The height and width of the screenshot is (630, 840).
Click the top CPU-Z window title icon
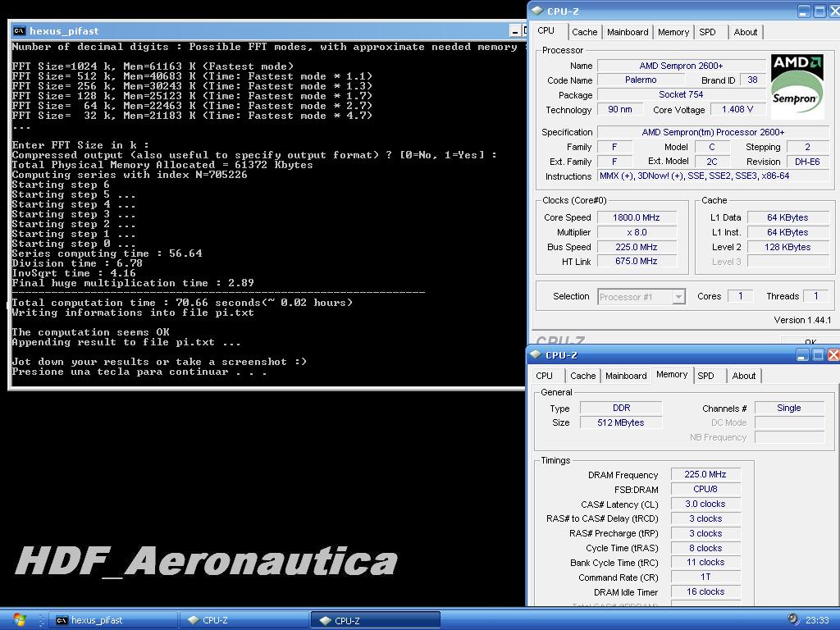(x=537, y=11)
